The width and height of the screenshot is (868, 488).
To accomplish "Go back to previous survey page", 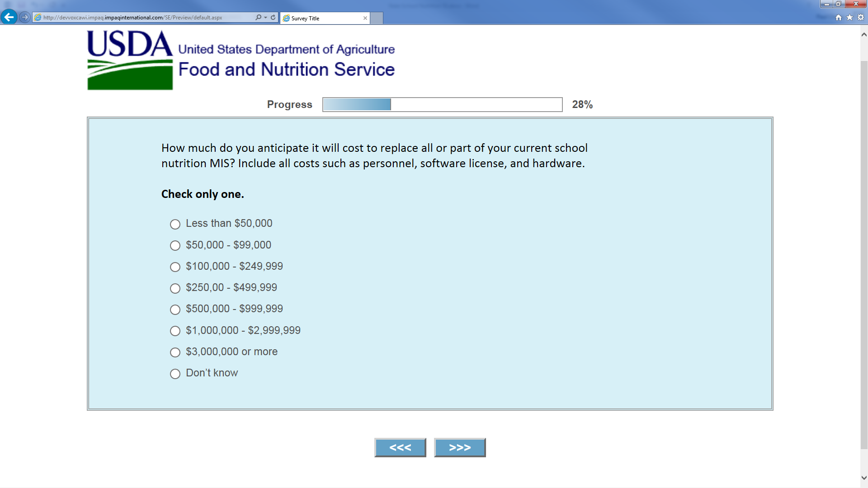I will pos(400,447).
